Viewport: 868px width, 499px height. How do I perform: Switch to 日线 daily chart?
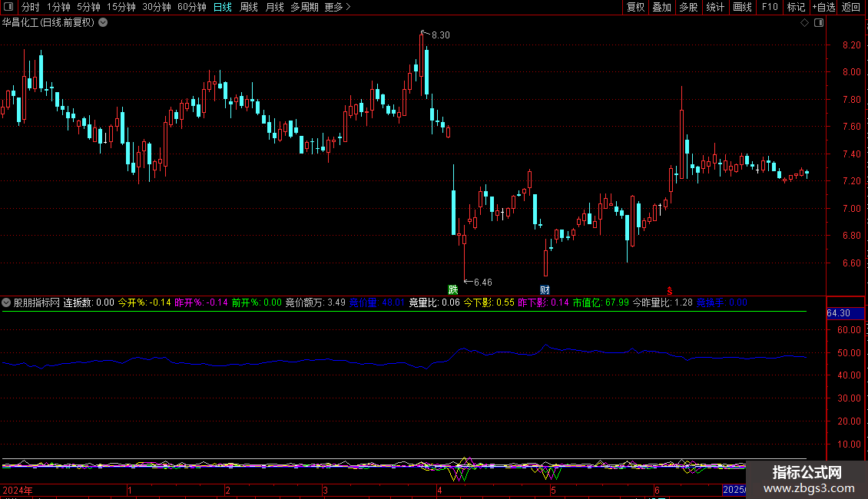pos(223,7)
